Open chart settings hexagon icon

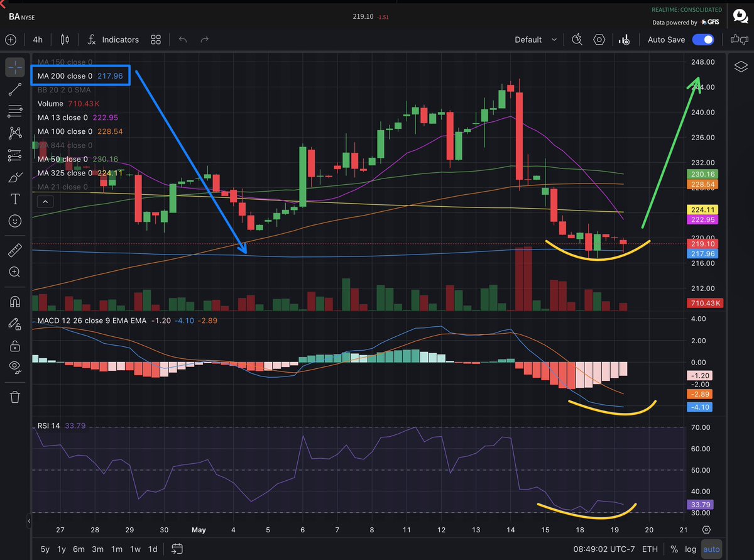click(x=599, y=40)
